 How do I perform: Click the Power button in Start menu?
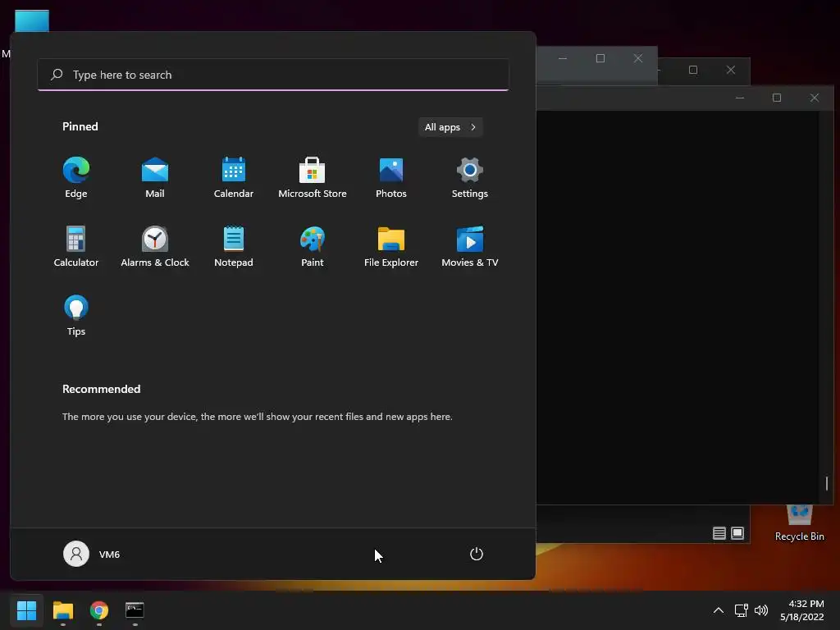(x=477, y=554)
